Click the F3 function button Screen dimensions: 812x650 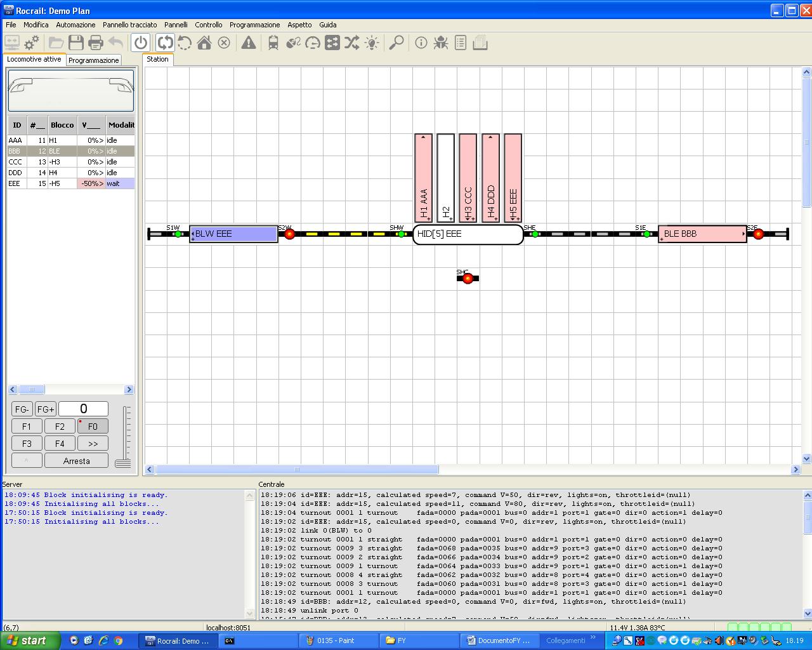click(x=27, y=444)
